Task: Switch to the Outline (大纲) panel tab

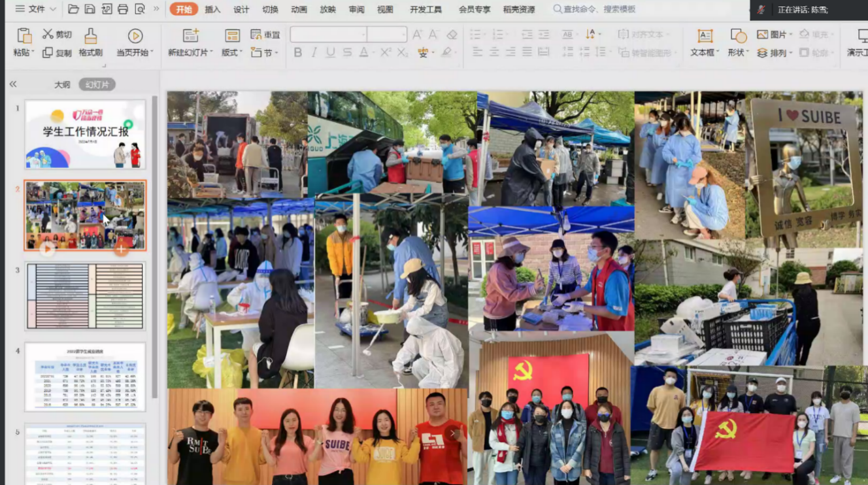Action: click(62, 84)
